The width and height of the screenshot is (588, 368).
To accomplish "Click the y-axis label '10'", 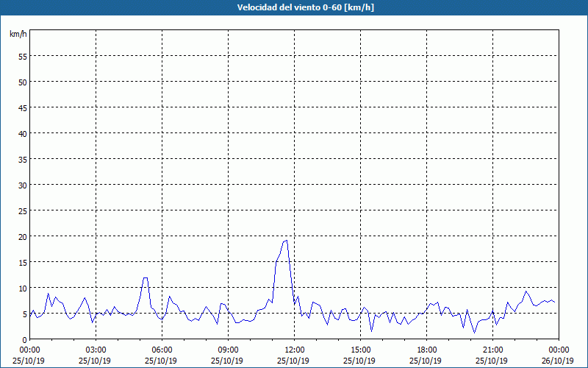I will [23, 288].
